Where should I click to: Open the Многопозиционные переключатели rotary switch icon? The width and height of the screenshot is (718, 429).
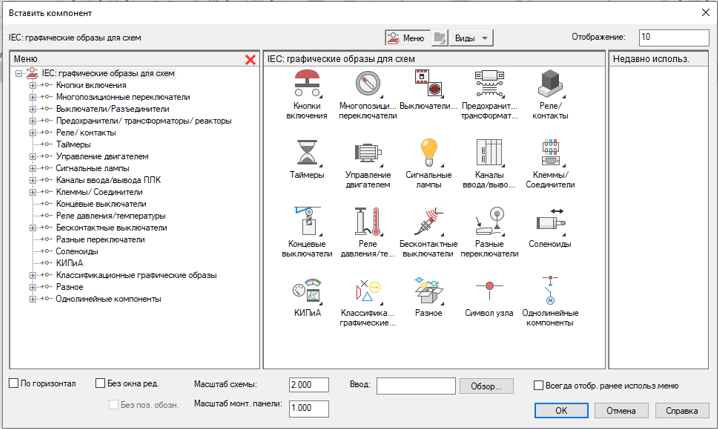[x=368, y=84]
